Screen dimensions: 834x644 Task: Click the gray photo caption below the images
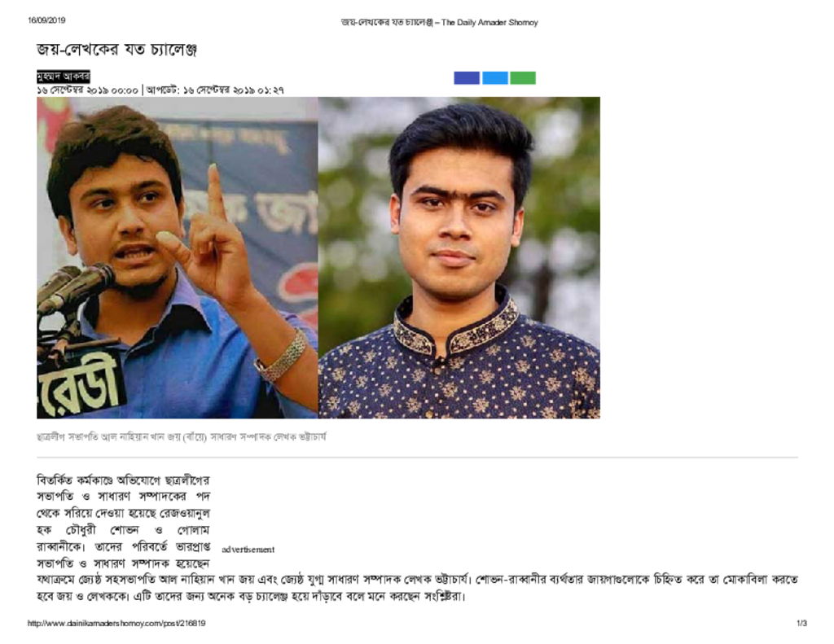182,437
